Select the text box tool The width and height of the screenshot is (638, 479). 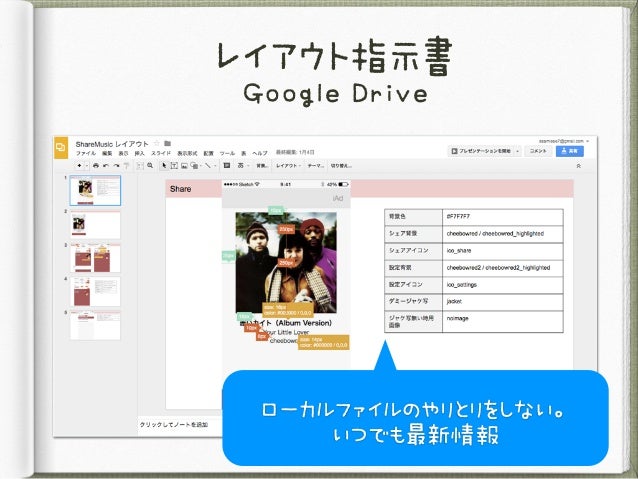click(x=174, y=166)
